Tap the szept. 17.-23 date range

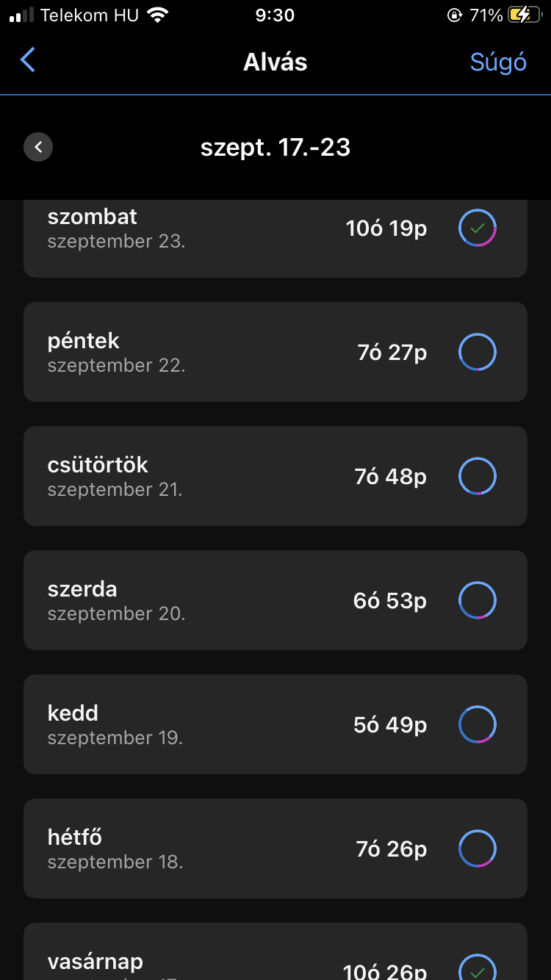(x=275, y=148)
